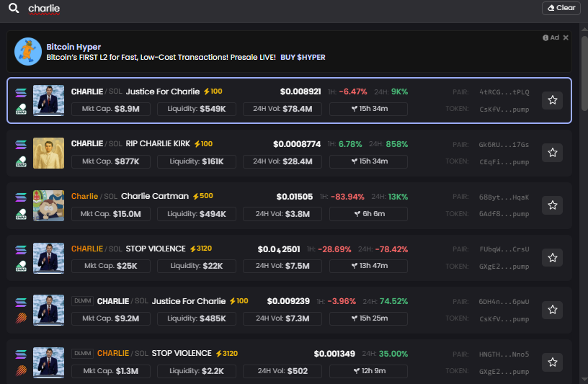Click the Solana icon on STOP VIOLENCE $25K row
Screen dimensions: 588x384
[21, 249]
